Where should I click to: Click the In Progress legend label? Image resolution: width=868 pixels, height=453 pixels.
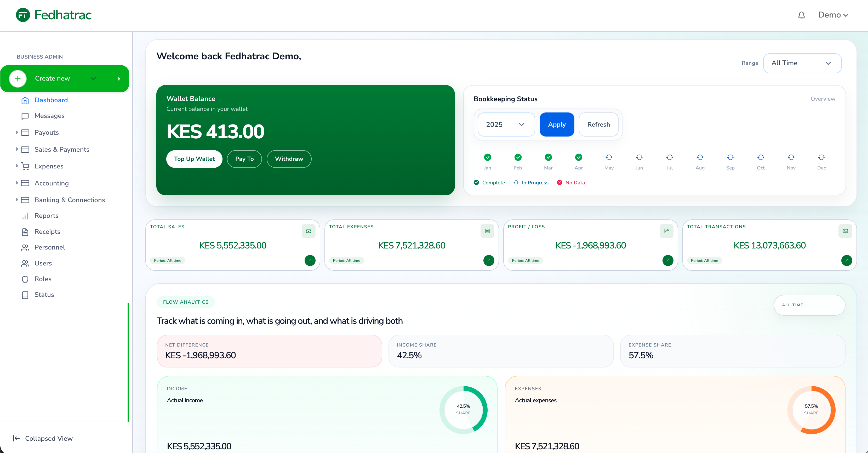(x=535, y=182)
